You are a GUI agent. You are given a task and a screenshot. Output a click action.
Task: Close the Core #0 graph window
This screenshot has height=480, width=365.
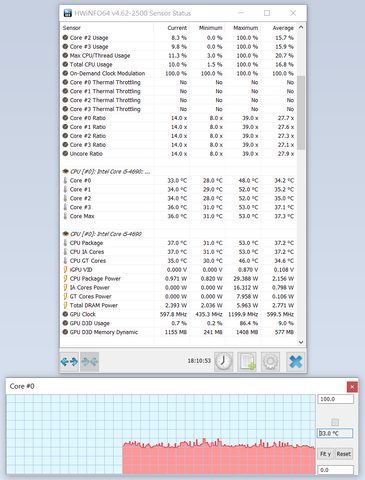coord(352,387)
